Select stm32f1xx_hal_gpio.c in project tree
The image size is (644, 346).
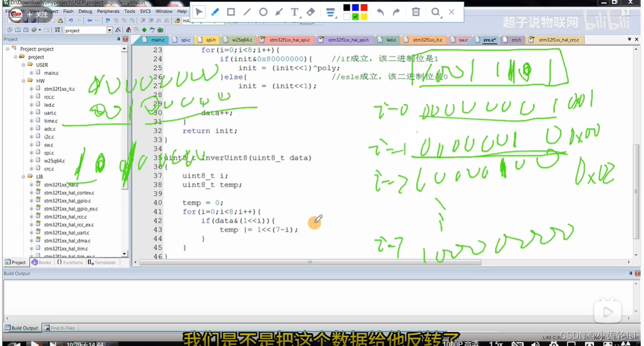tap(67, 201)
